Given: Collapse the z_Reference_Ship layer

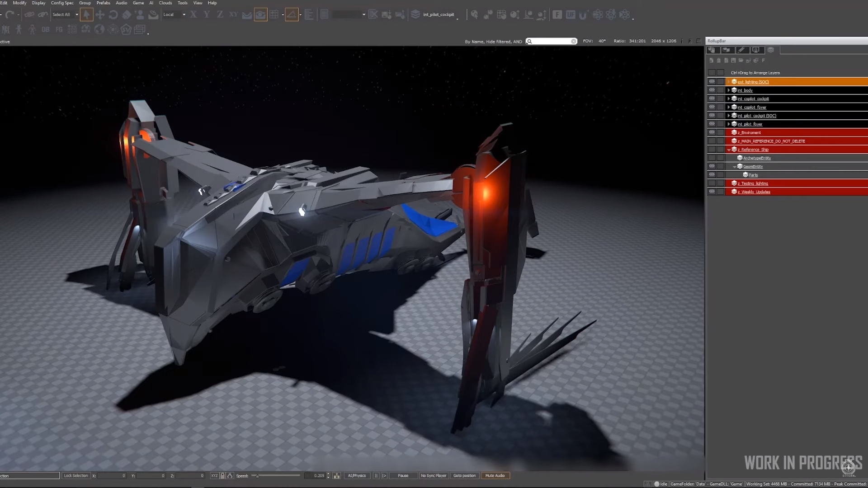Looking at the screenshot, I should click(728, 150).
